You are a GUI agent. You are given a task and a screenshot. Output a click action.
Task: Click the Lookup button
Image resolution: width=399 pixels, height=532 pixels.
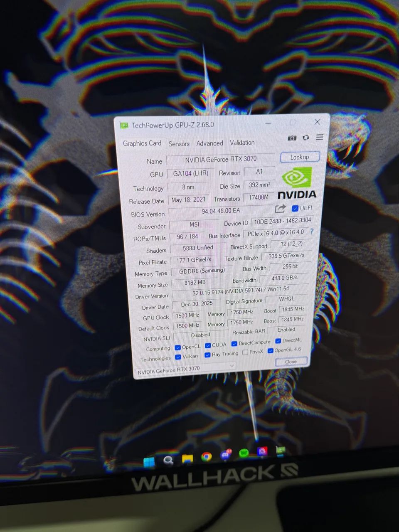[300, 157]
